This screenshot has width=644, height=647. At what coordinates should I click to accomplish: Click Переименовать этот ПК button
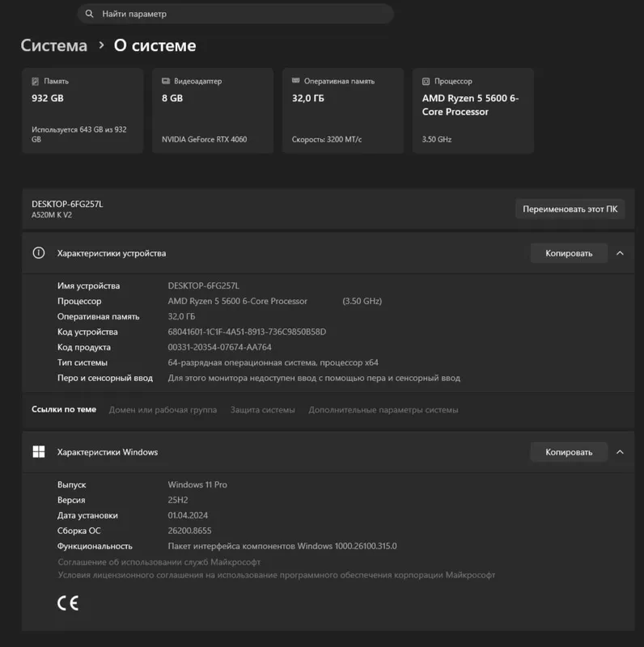[x=570, y=209]
